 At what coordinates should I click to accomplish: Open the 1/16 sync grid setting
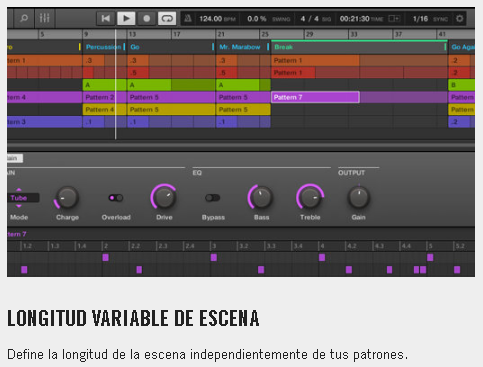(430, 19)
